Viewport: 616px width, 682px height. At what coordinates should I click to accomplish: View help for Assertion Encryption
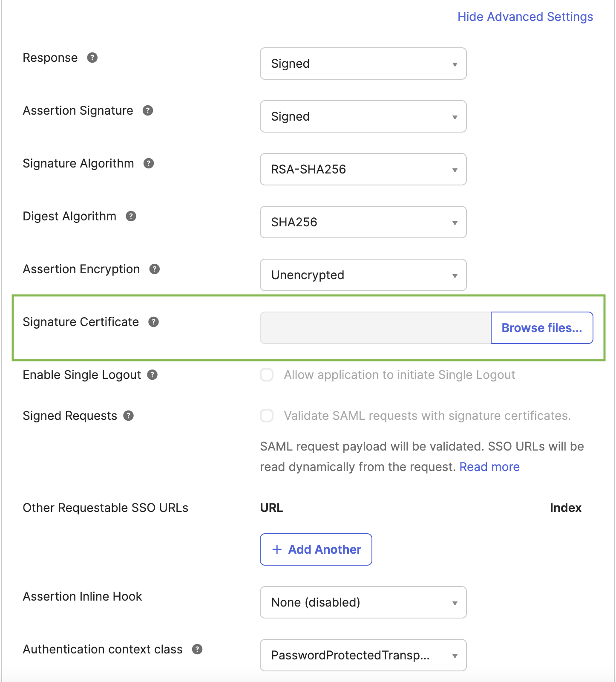click(155, 269)
